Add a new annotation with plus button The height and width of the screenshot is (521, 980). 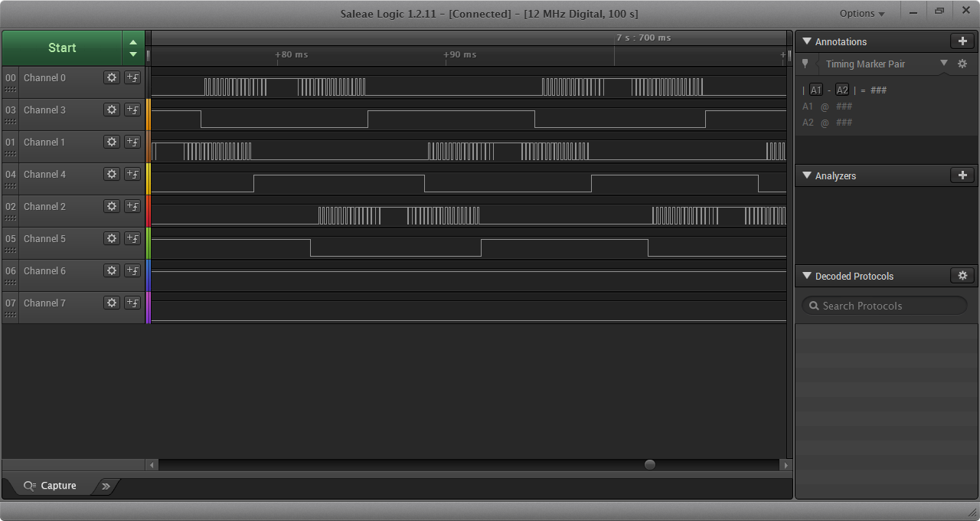962,41
